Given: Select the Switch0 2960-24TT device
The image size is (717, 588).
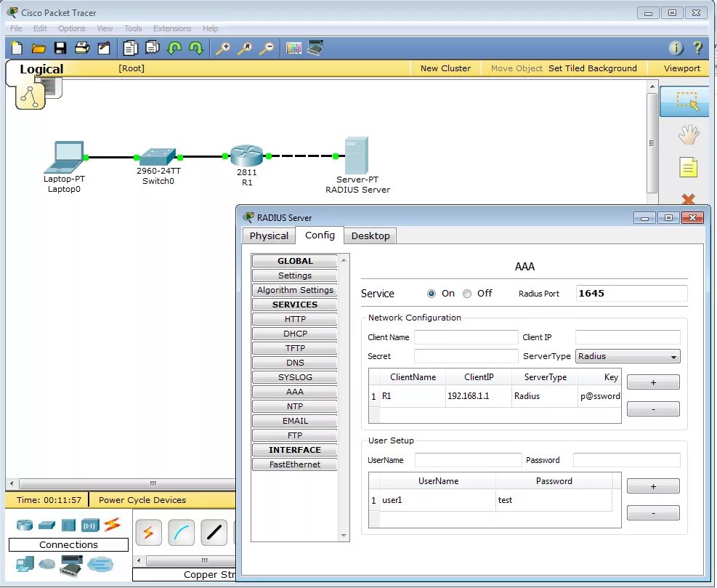Looking at the screenshot, I should [x=158, y=156].
